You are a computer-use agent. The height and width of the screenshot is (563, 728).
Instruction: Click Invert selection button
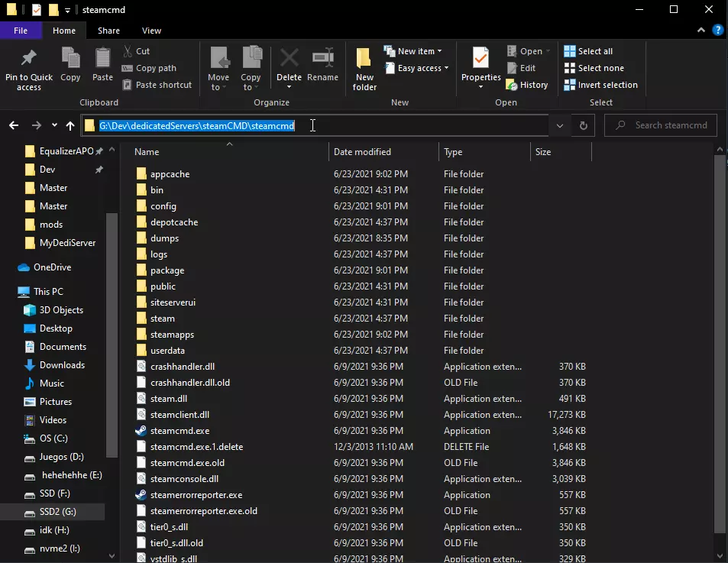(607, 85)
